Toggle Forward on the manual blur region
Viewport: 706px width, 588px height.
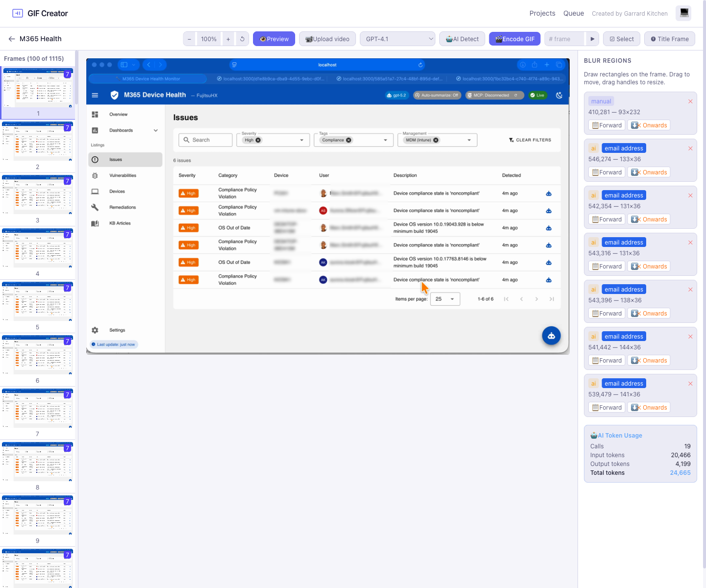click(x=606, y=125)
